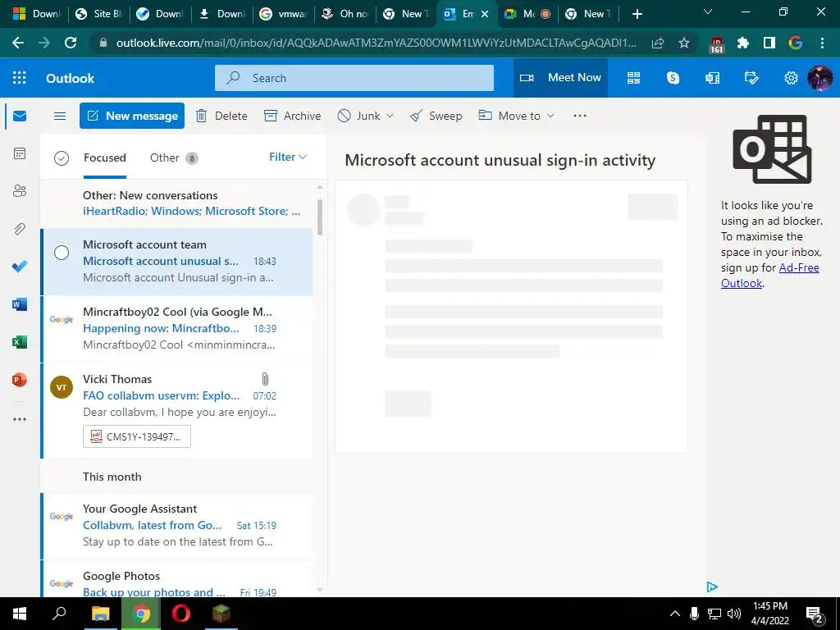Launch Word from the sidebar
The width and height of the screenshot is (840, 630).
click(x=20, y=304)
